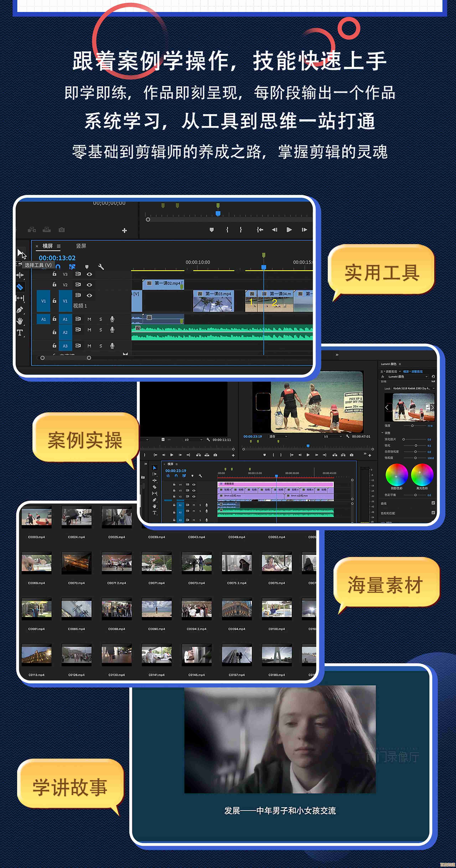456x868 pixels.
Task: Choose the Slip tool in top toolbar
Action: (20, 298)
